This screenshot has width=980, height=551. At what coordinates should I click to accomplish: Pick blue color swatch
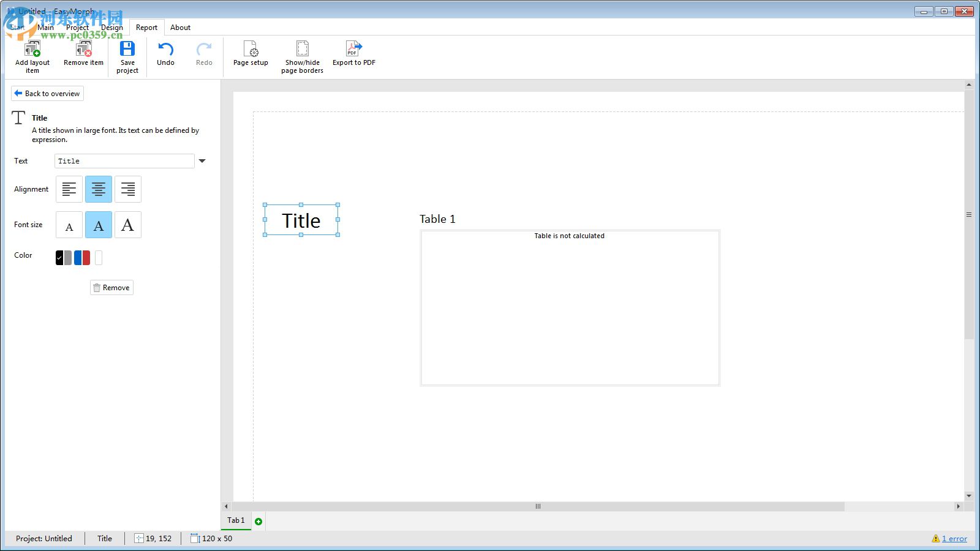tap(78, 258)
